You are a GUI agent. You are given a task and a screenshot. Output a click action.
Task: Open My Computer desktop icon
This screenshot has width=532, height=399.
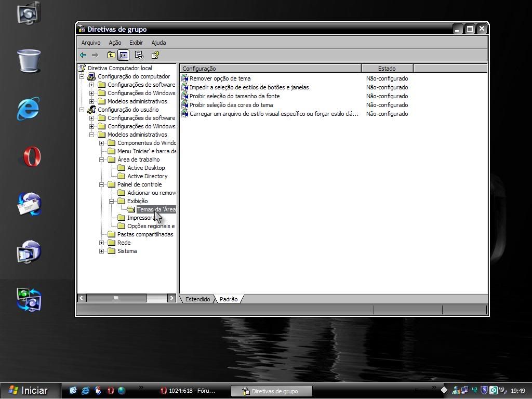tap(29, 14)
